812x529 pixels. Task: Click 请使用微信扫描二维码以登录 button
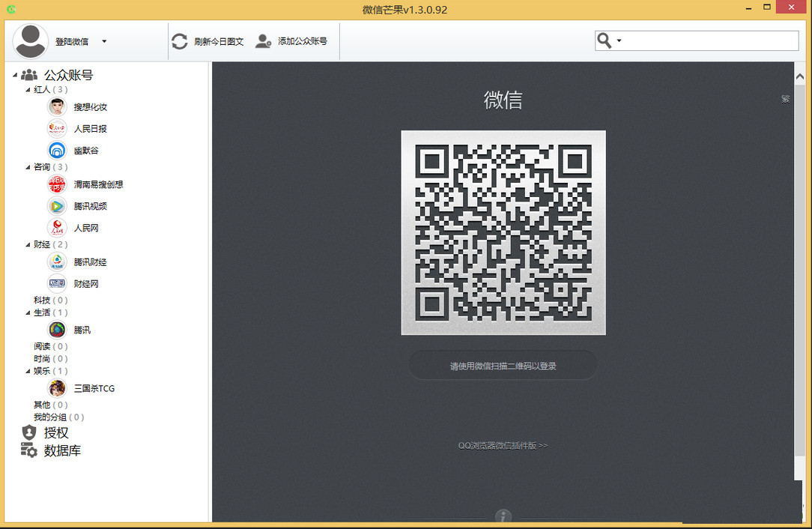coord(503,366)
